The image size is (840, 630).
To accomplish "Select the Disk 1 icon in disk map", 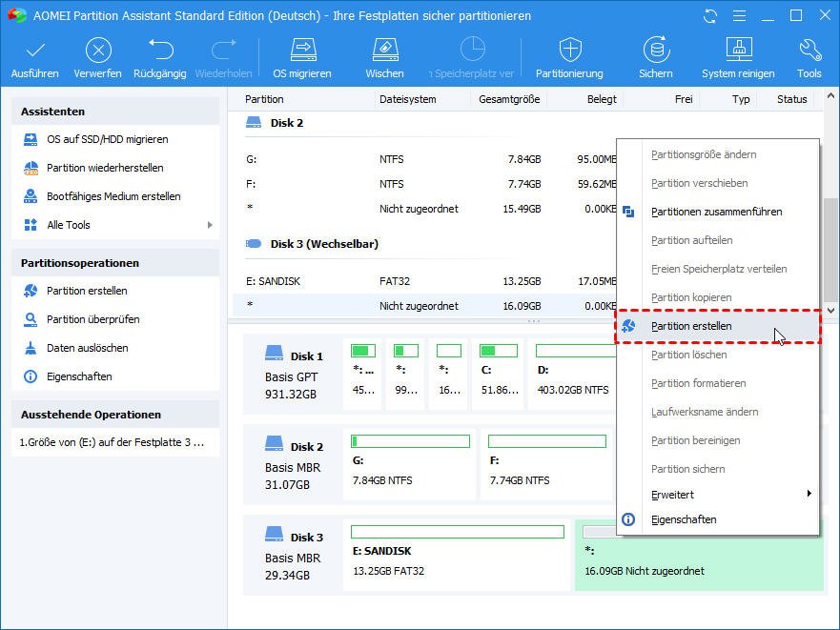I will tap(275, 354).
